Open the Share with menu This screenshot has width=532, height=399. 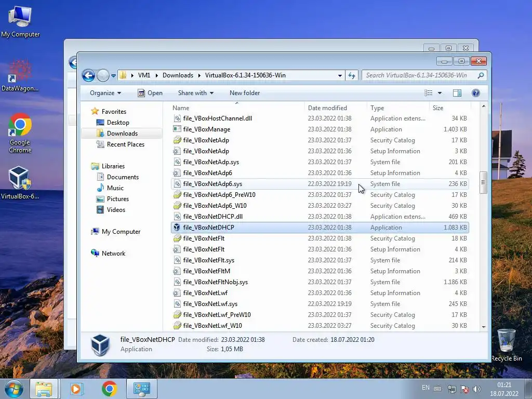point(196,93)
